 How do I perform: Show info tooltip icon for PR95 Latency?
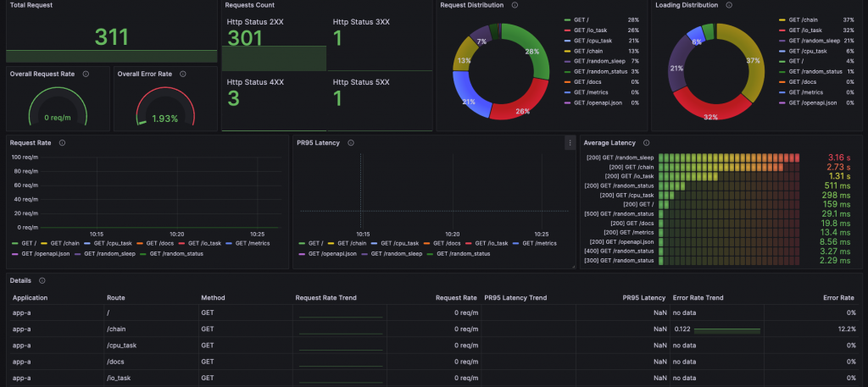350,142
